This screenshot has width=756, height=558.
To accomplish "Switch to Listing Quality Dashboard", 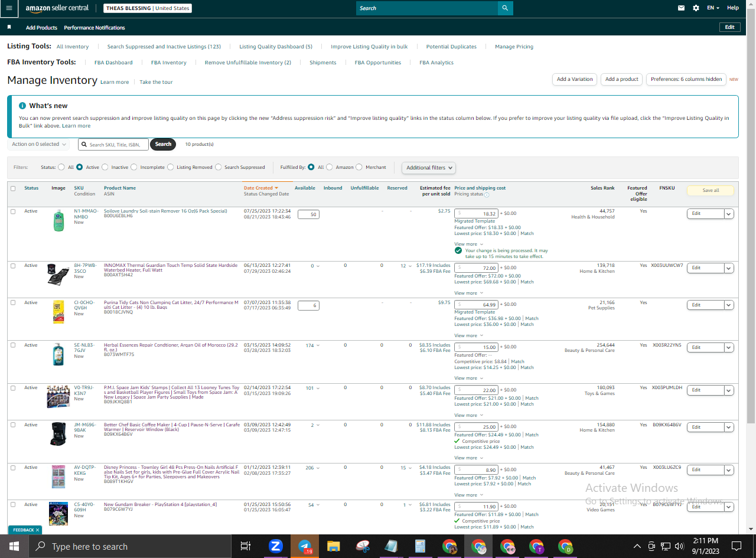I will [x=276, y=47].
